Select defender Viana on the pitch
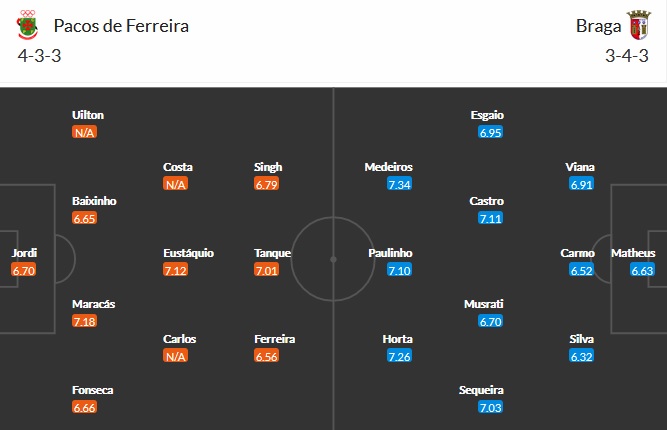 (581, 167)
